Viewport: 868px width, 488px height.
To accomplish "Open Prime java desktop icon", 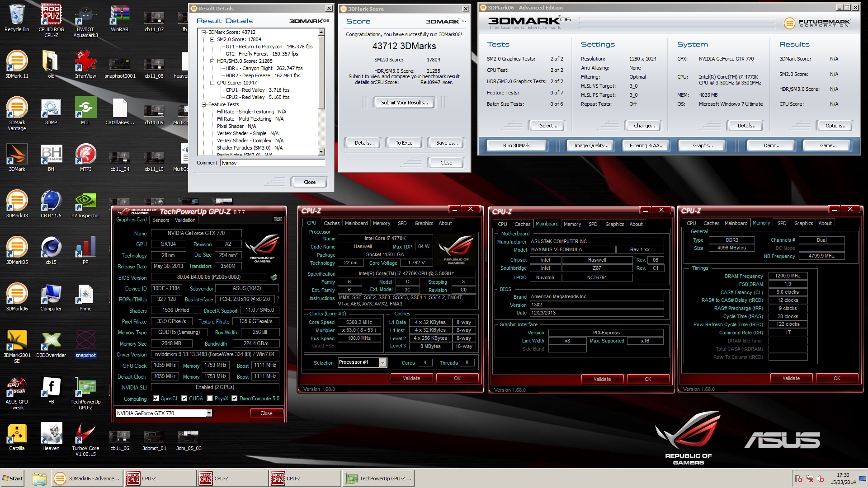I will pyautogui.click(x=85, y=296).
